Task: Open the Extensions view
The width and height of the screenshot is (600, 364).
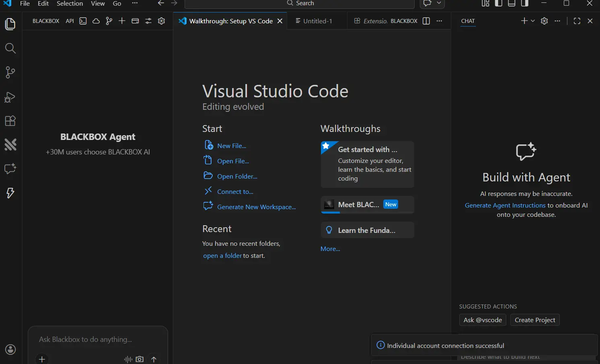Action: (x=10, y=121)
